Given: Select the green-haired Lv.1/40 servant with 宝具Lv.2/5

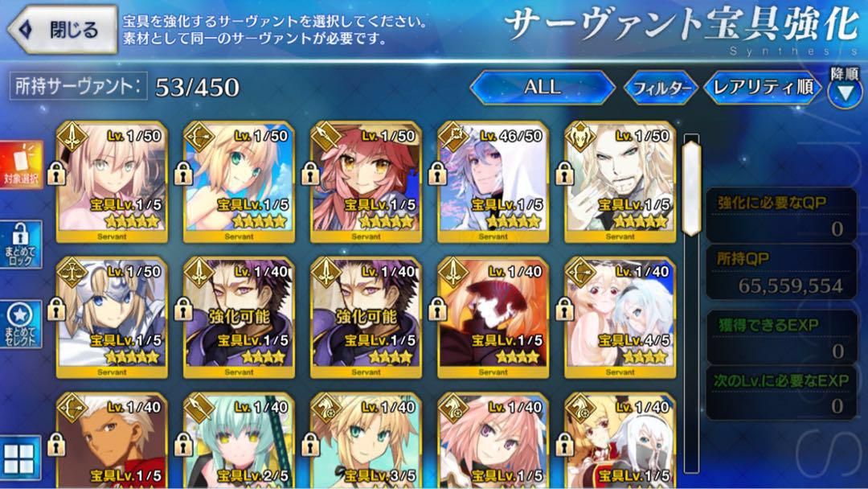Looking at the screenshot, I should [240, 440].
